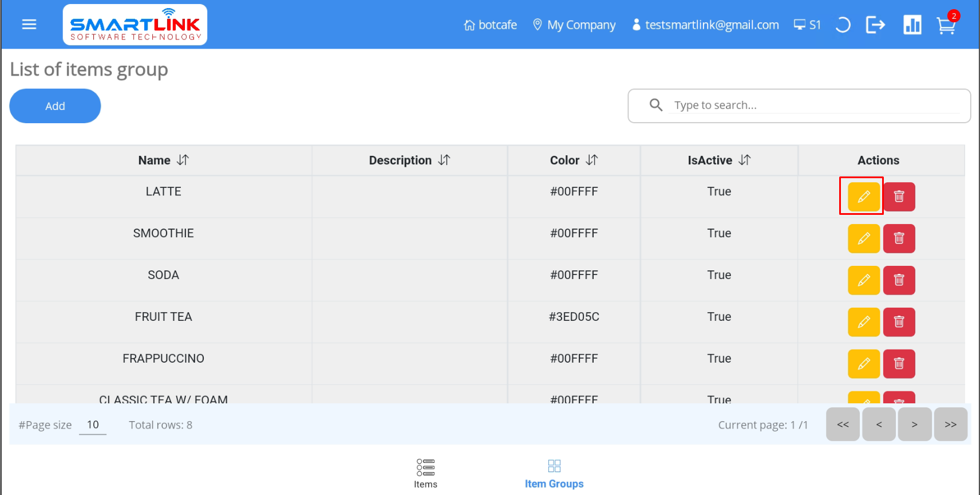Click the refresh spinner icon
980x495 pixels.
coord(843,25)
